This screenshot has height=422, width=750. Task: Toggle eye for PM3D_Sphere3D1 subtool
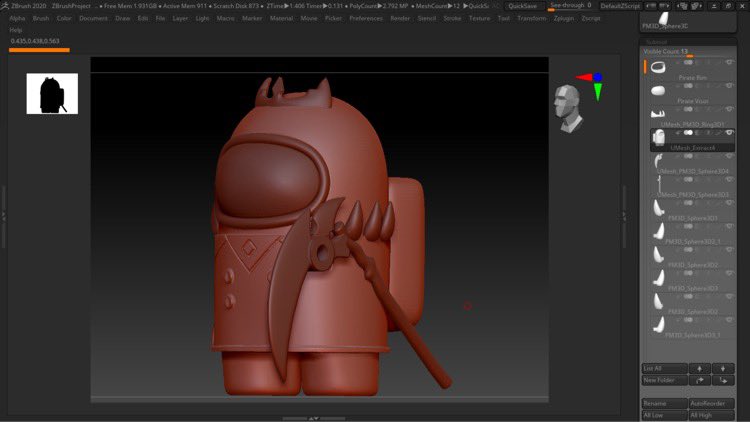pos(729,203)
